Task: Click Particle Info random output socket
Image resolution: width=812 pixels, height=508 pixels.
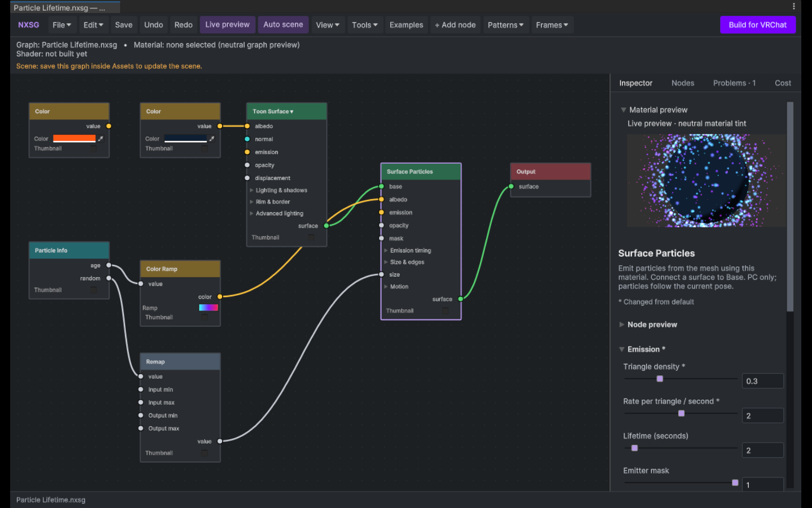Action: (109, 278)
